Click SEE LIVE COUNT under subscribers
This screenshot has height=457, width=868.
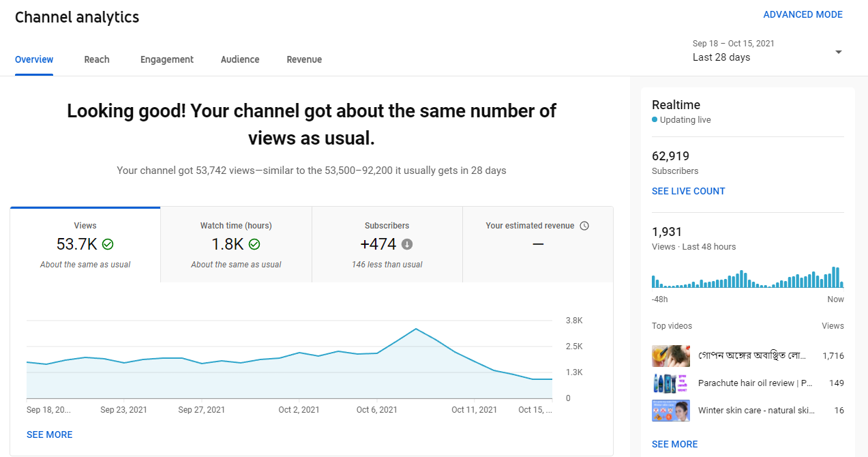coord(688,191)
